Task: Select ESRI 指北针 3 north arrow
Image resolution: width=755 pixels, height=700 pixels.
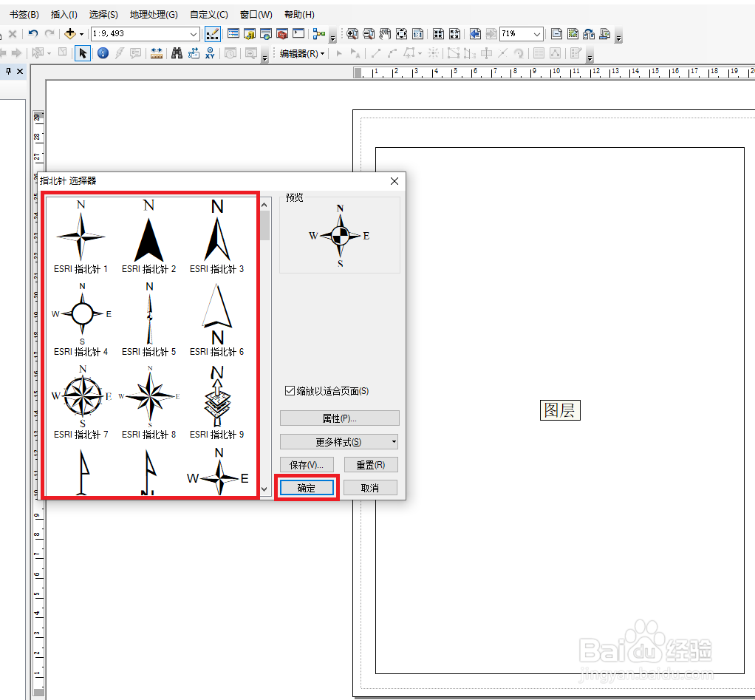Action: 217,237
